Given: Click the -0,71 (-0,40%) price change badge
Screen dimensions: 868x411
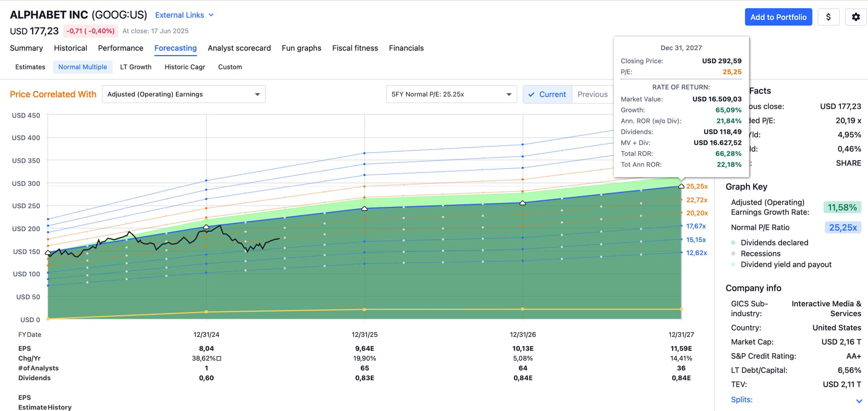Looking at the screenshot, I should point(90,31).
